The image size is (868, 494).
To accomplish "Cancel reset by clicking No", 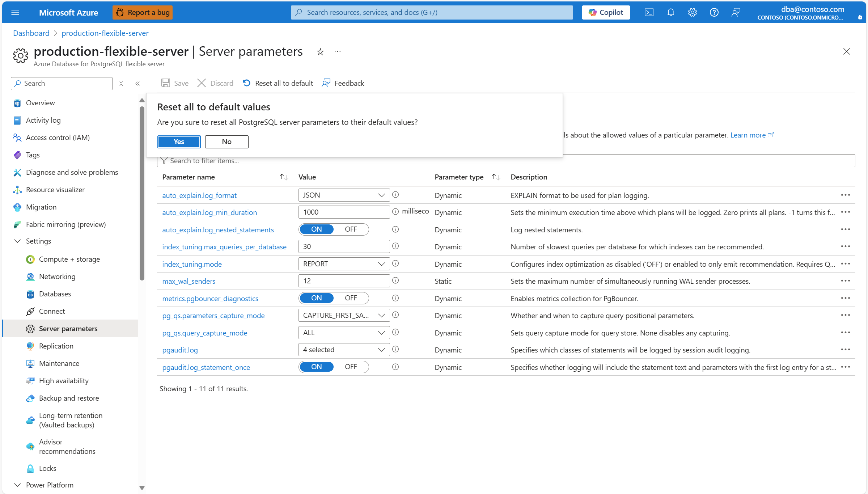I will tap(226, 142).
